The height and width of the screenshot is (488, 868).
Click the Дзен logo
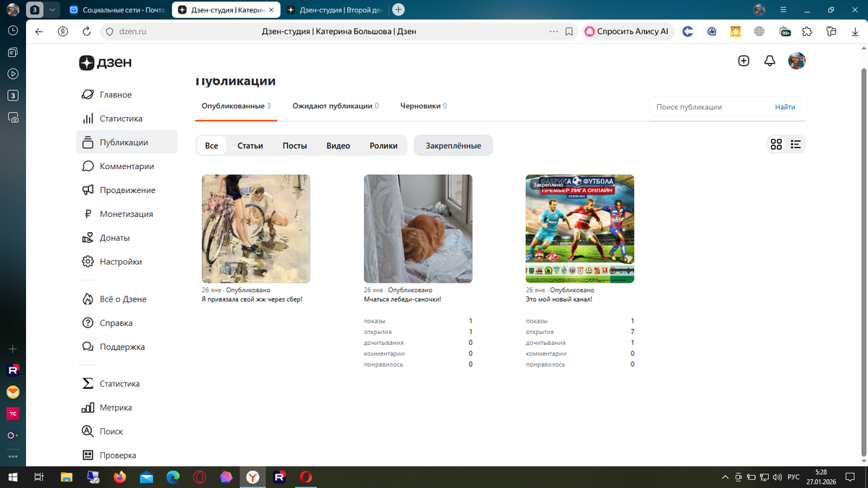coord(106,63)
